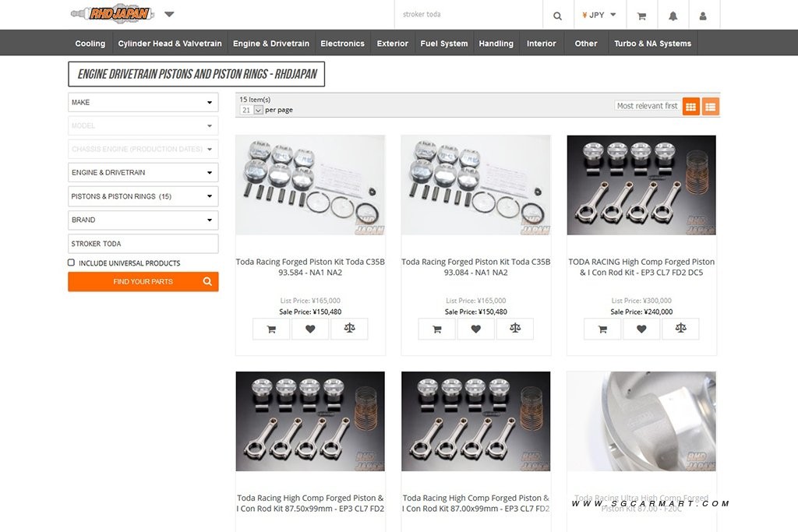The image size is (798, 532).
Task: Open 87.50x99mm Con Rod Kit image
Action: (x=310, y=421)
